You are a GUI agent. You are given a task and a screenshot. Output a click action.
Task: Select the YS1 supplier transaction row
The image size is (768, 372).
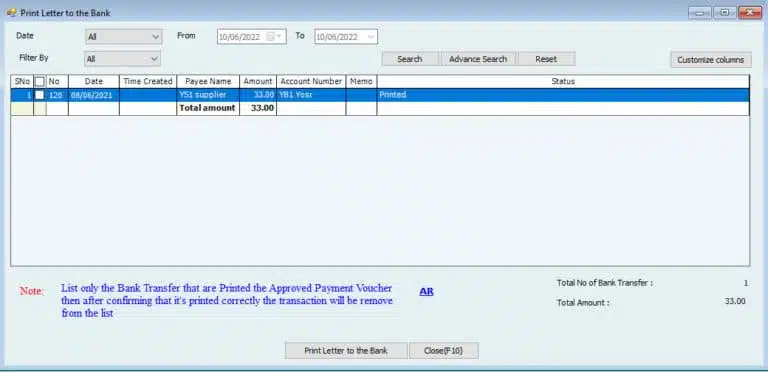point(380,95)
